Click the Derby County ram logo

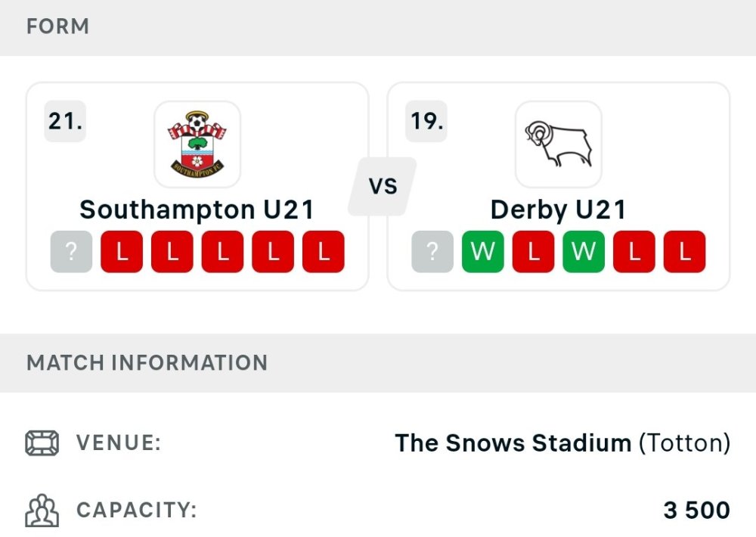pyautogui.click(x=558, y=144)
